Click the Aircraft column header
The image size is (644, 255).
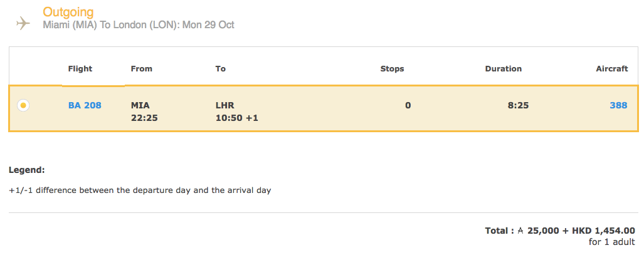click(611, 69)
